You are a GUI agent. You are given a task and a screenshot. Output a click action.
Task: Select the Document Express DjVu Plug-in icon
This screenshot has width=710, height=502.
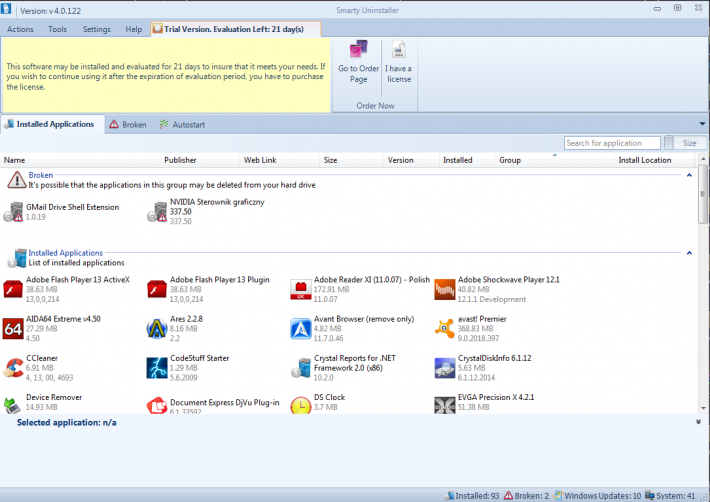(x=157, y=405)
